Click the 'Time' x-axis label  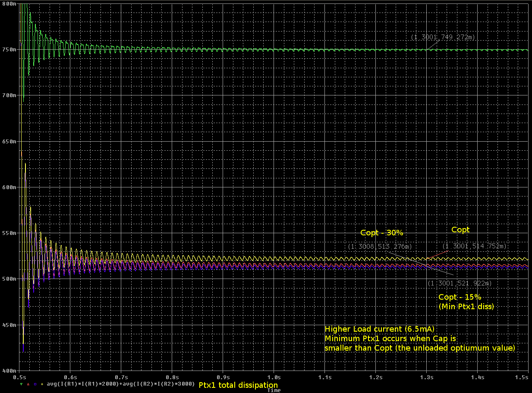click(x=274, y=390)
